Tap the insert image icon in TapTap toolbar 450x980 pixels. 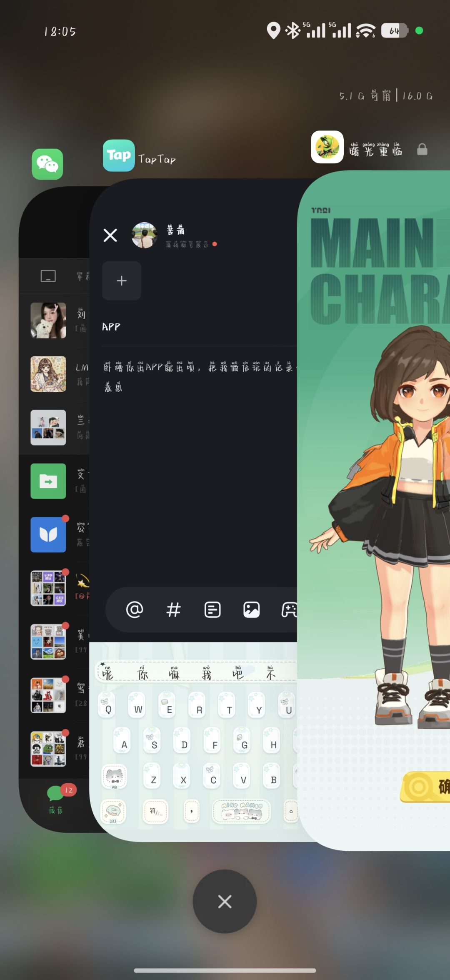click(x=251, y=610)
